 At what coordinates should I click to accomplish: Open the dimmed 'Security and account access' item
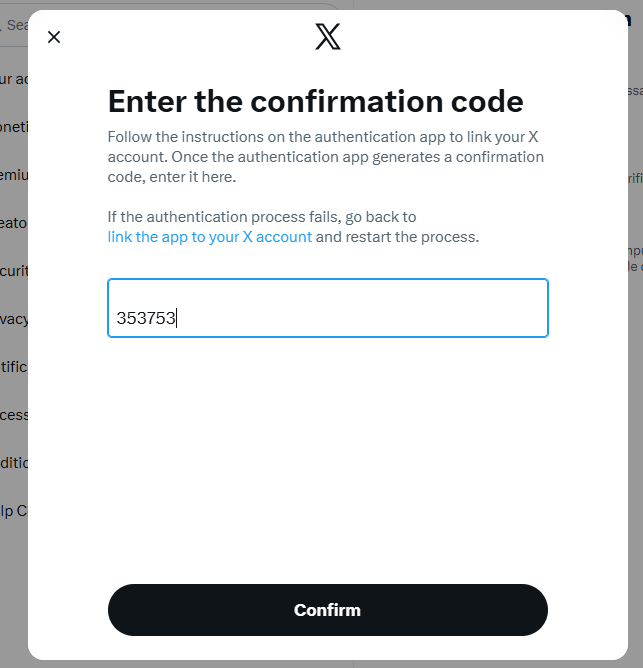(x=14, y=271)
